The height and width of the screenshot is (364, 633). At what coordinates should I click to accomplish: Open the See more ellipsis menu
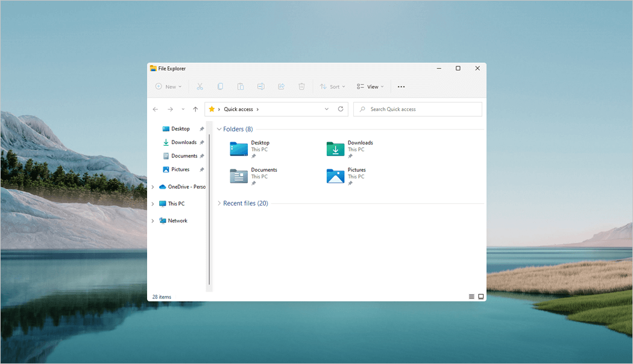[402, 87]
